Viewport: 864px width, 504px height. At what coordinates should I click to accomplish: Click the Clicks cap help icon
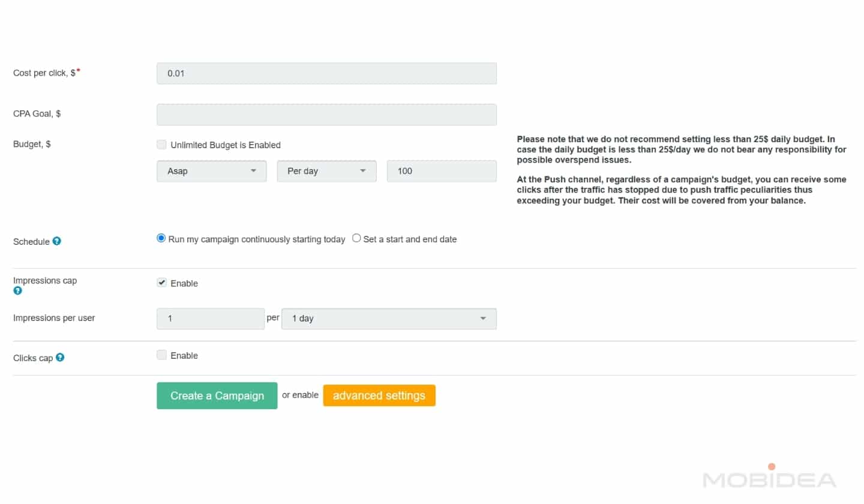[60, 358]
